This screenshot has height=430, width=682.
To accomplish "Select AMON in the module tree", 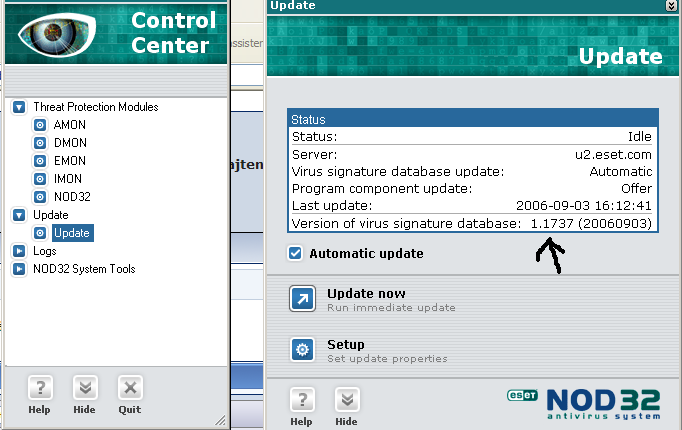I will [70, 125].
